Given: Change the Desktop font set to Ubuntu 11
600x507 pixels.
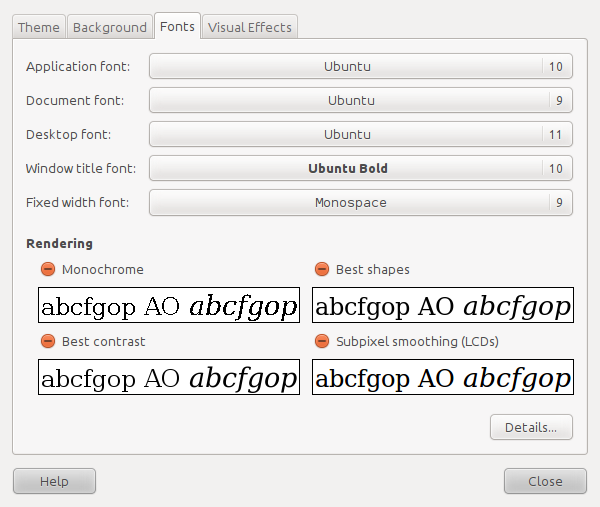Looking at the screenshot, I should [x=361, y=134].
